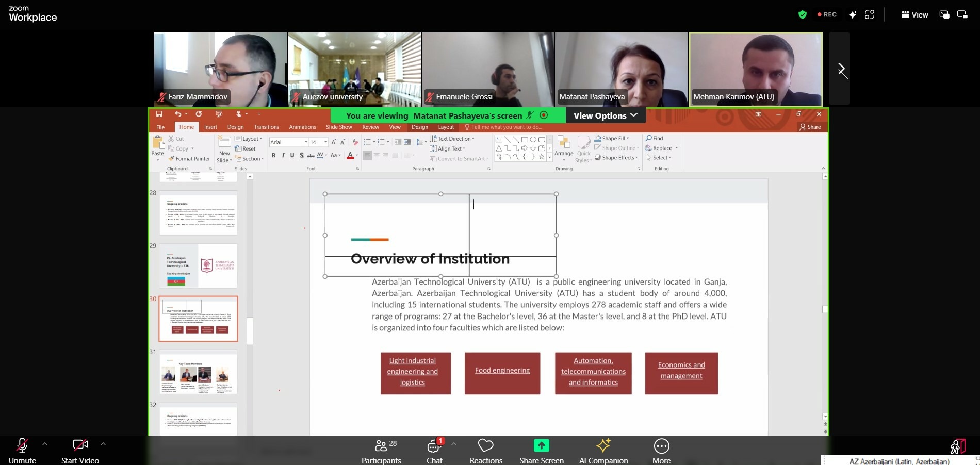Toggle bold formatting in the ribbon
The width and height of the screenshot is (980, 465).
coord(273,155)
